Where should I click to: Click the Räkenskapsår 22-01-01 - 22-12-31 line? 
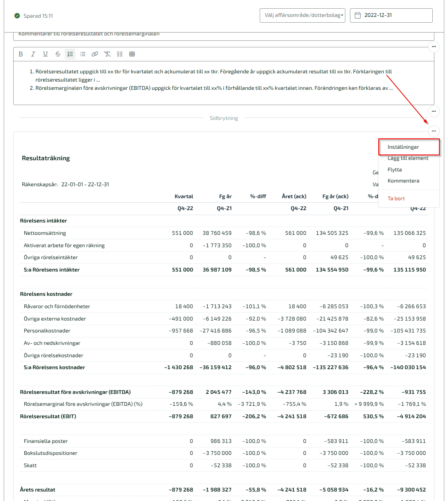(x=66, y=185)
